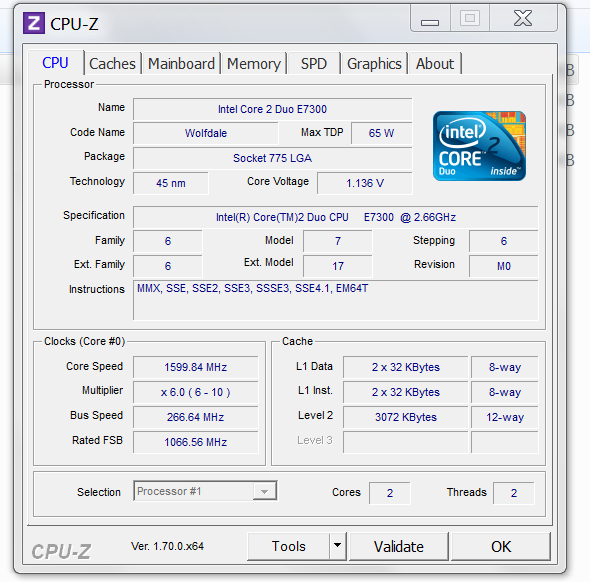Click the Threads value 2
This screenshot has width=590, height=582.
(x=514, y=493)
